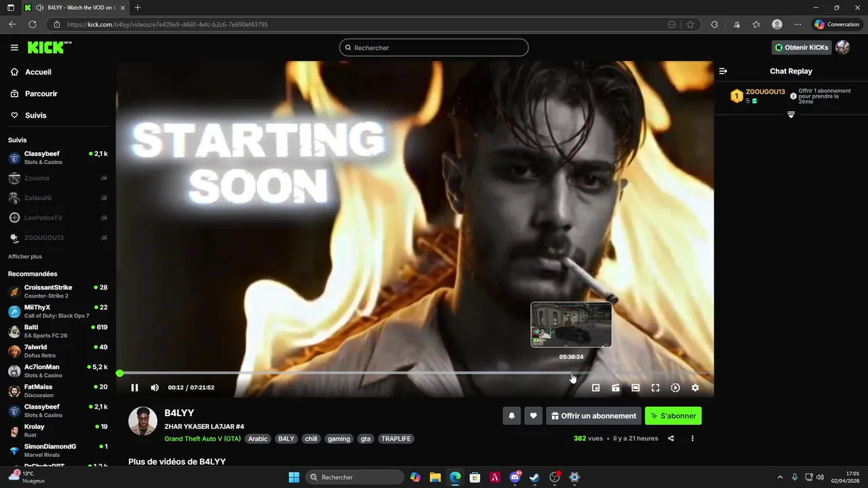The height and width of the screenshot is (488, 868).
Task: Open Steam from taskbar
Action: coord(534,477)
